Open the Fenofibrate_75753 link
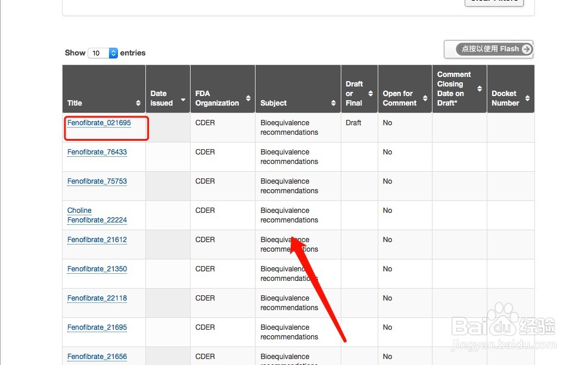 tap(97, 181)
